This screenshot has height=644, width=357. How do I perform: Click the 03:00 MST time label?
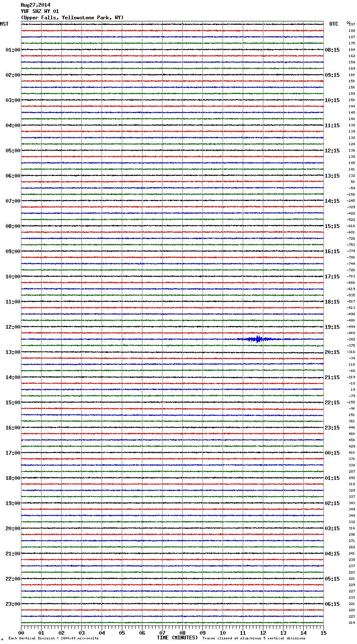point(13,100)
